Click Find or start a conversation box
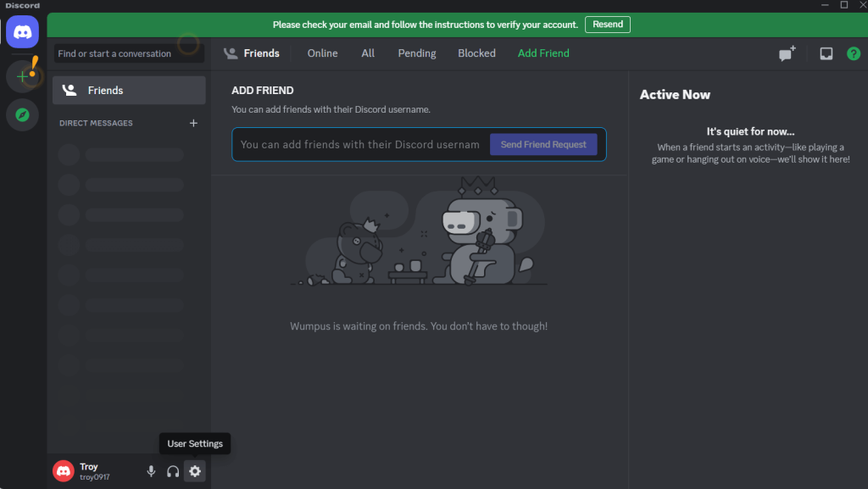 [x=129, y=53]
